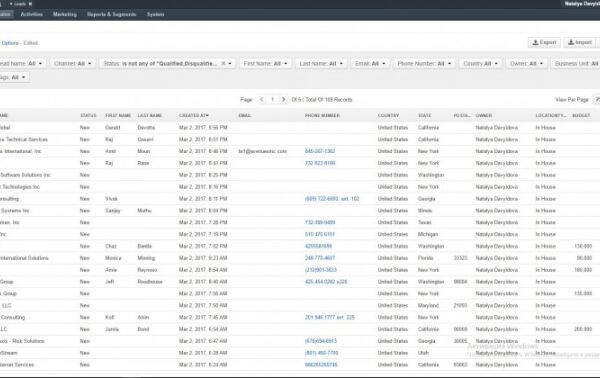This screenshot has height=378, width=600.
Task: Sort by the Owner column header
Action: pos(484,116)
